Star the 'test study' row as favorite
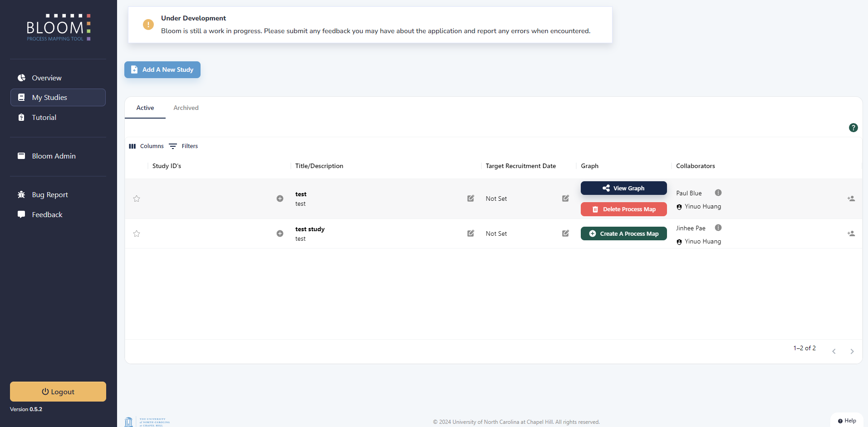 (137, 233)
